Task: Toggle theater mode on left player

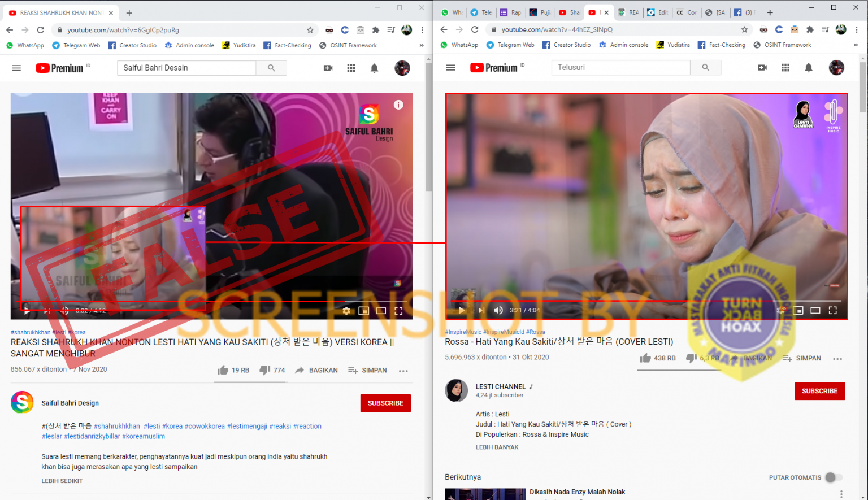Action: pyautogui.click(x=381, y=311)
